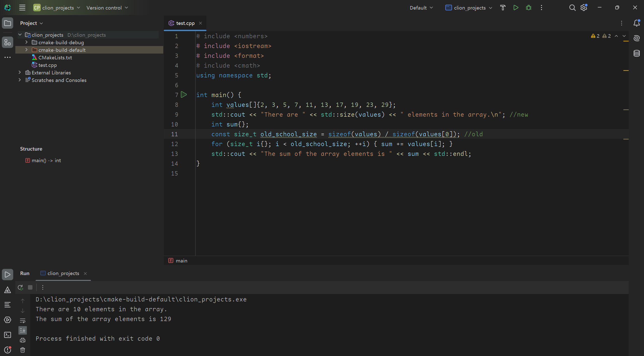Viewport: 644px width, 356px height.
Task: Click the main breadcrumb below the editor
Action: (181, 261)
